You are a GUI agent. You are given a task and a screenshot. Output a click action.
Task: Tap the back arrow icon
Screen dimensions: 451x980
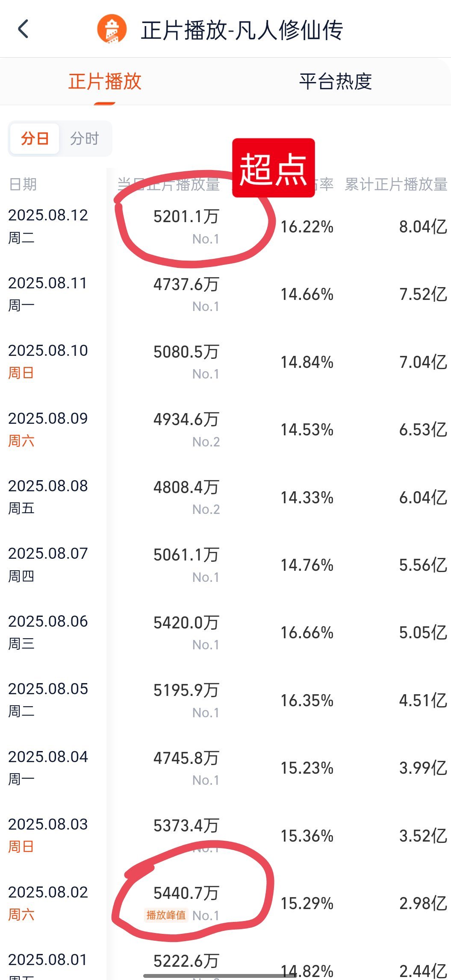pos(24,29)
